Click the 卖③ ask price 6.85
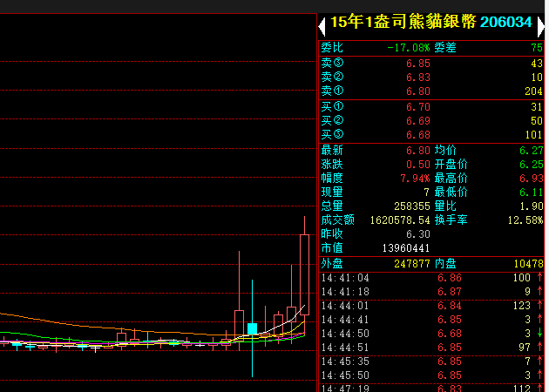 [x=418, y=64]
